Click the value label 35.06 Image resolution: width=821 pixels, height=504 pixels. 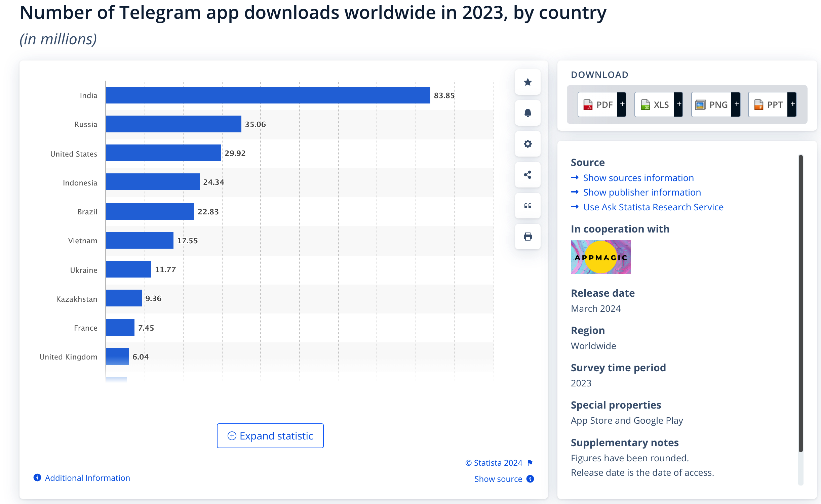(255, 124)
